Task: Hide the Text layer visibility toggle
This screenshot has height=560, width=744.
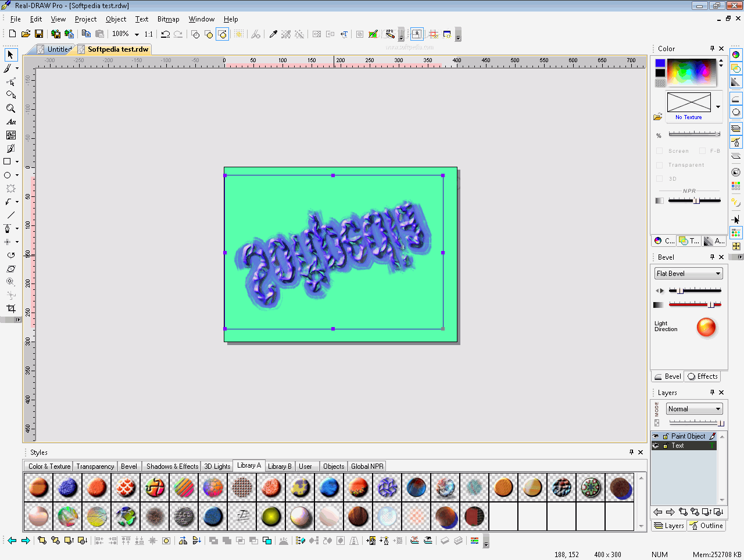Action: point(656,446)
